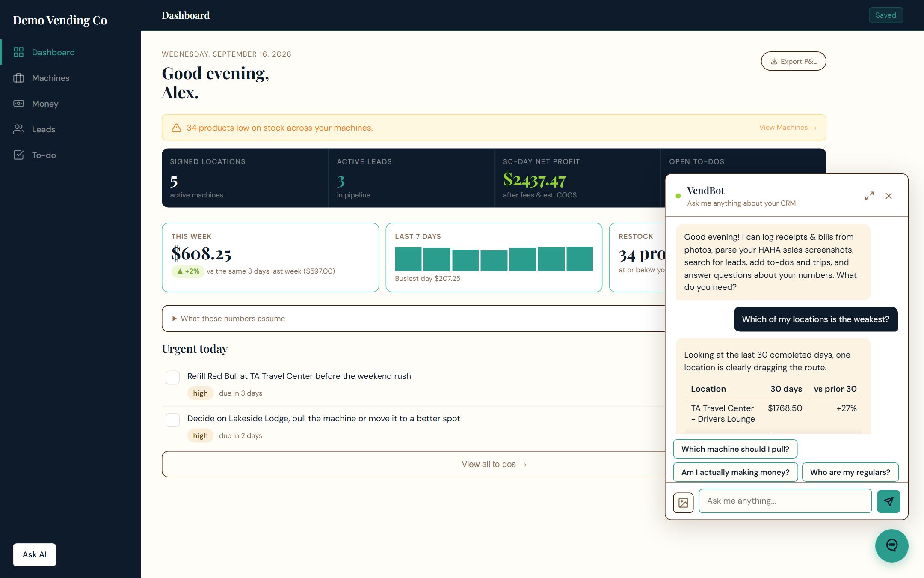Click the Dashboard grid icon
This screenshot has height=578, width=924.
click(x=18, y=52)
